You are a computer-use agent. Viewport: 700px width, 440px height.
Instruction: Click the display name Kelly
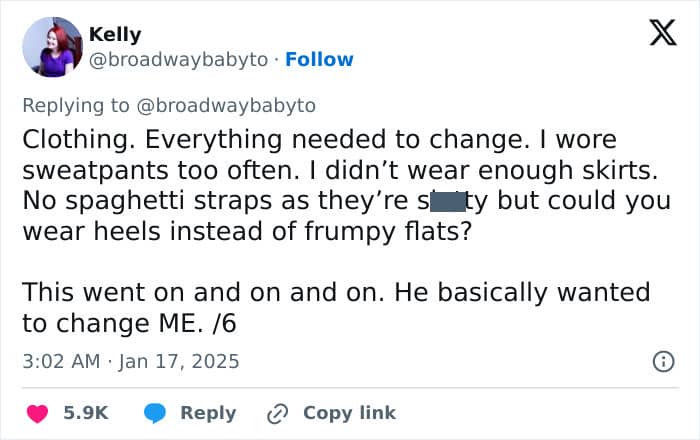coord(115,34)
